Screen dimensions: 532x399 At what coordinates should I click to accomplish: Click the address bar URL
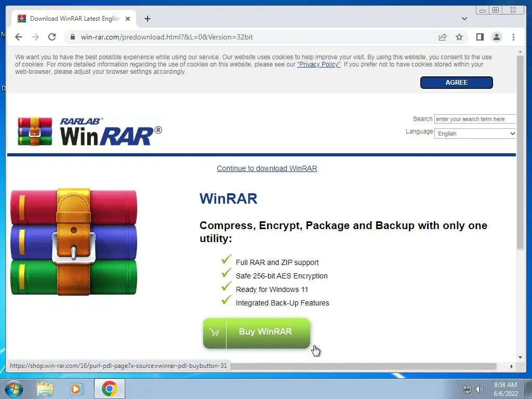[x=167, y=37]
